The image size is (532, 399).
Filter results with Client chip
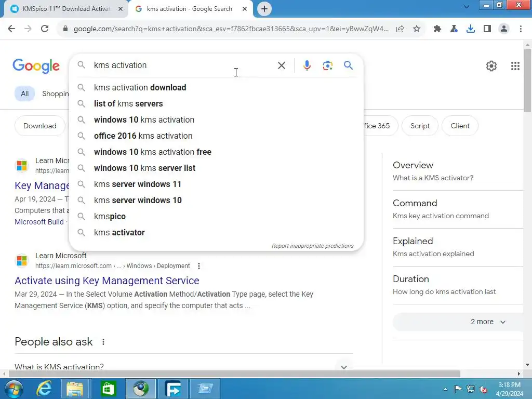[x=460, y=126]
